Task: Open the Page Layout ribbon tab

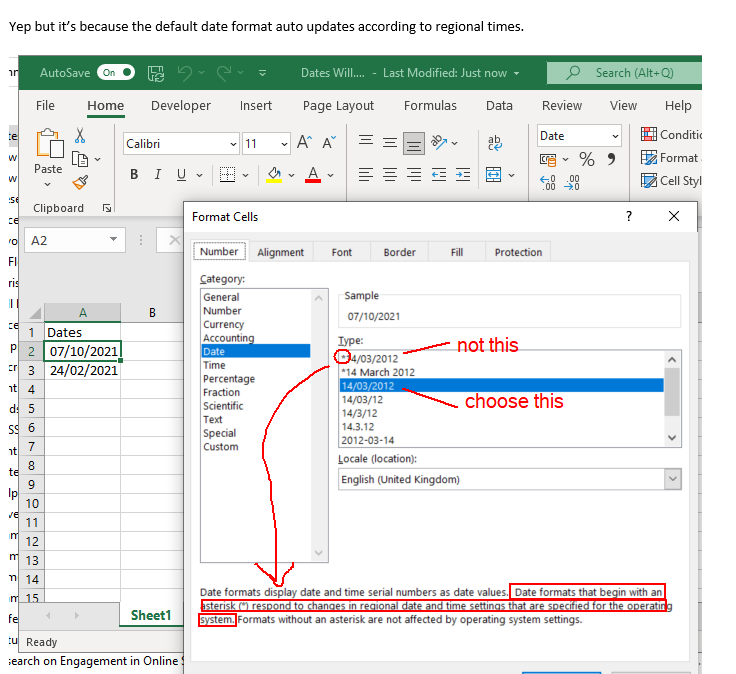Action: [x=338, y=105]
